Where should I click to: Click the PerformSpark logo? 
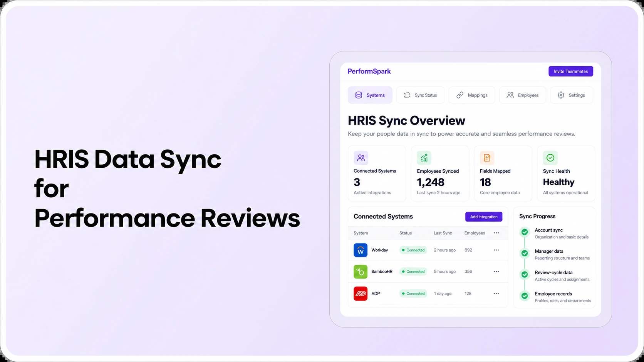point(369,71)
